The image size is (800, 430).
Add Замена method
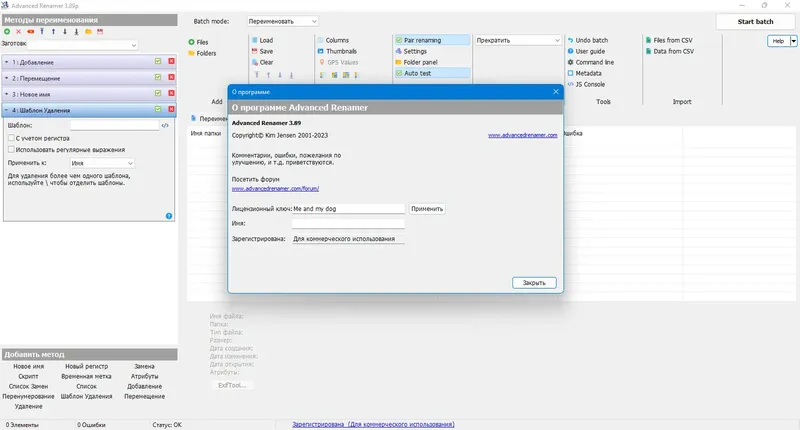tap(144, 366)
